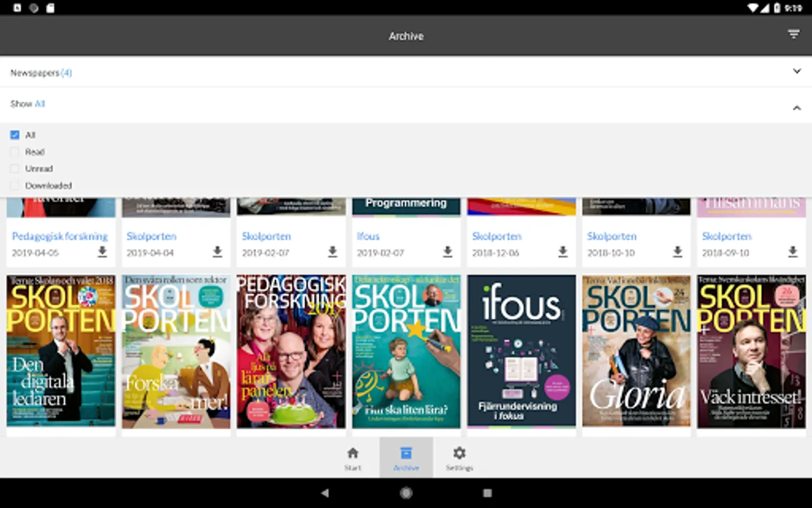Expand the Newspapers (4) dropdown
Viewport: 812px width, 508px height.
pyautogui.click(x=406, y=72)
